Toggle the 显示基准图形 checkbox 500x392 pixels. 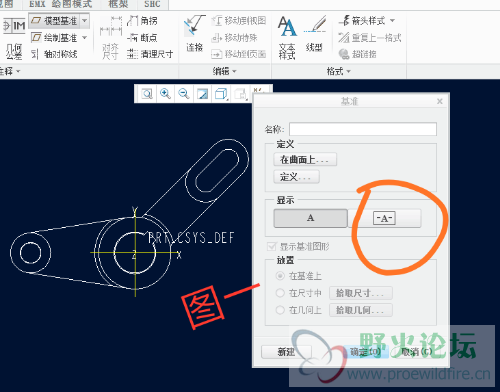272,247
